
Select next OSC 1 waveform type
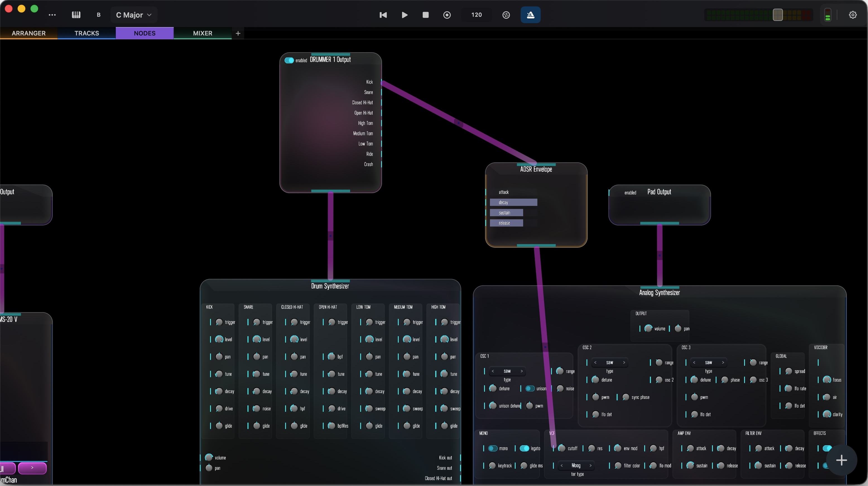coord(521,371)
